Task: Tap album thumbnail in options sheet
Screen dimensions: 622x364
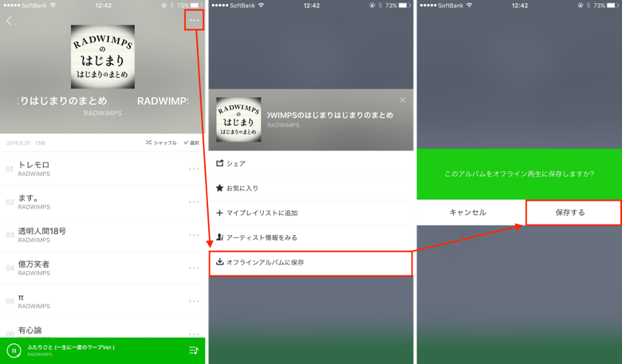Action: coord(238,119)
